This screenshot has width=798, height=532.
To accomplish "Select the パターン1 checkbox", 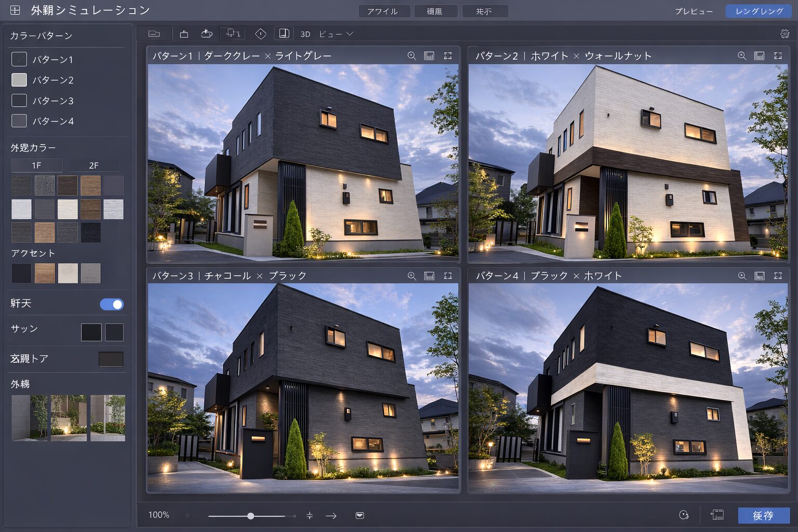I will (19, 59).
